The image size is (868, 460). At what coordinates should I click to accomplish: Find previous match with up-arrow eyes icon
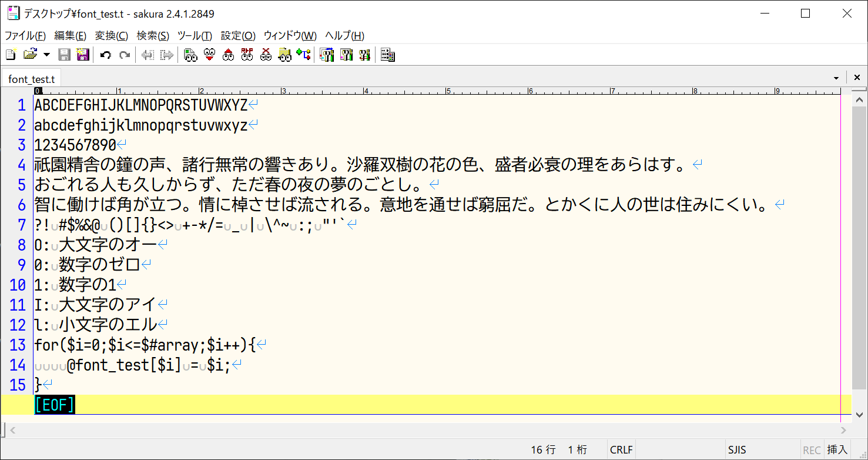coord(228,55)
